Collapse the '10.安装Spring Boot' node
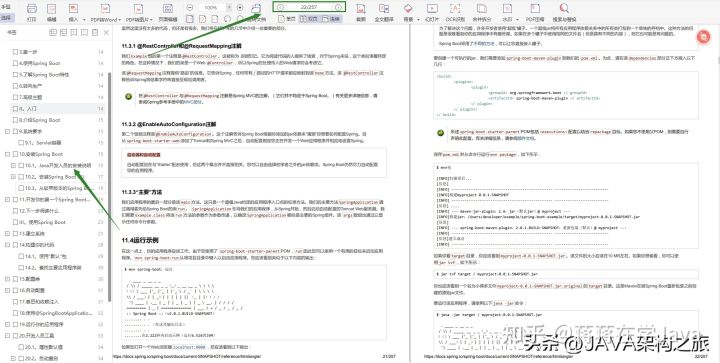 coord(7,154)
